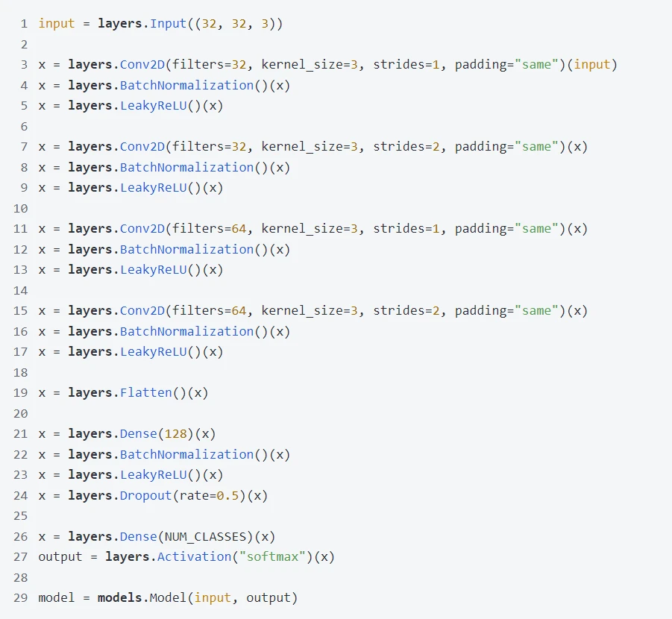Click the Input class name on line 1

point(168,23)
